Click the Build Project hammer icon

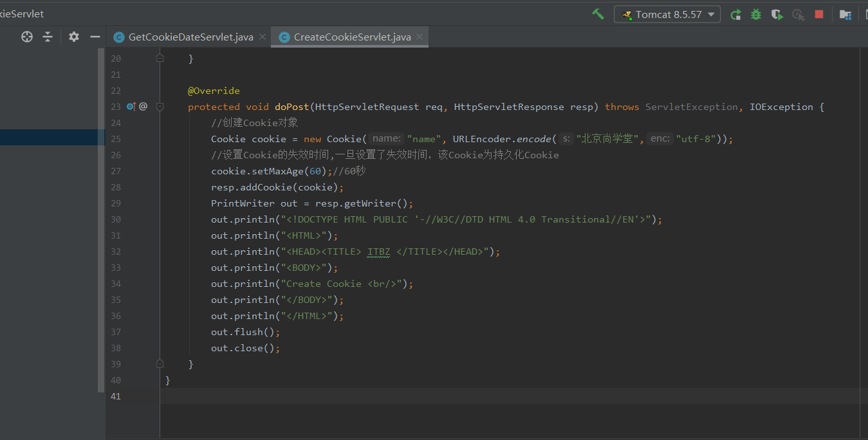tap(598, 14)
